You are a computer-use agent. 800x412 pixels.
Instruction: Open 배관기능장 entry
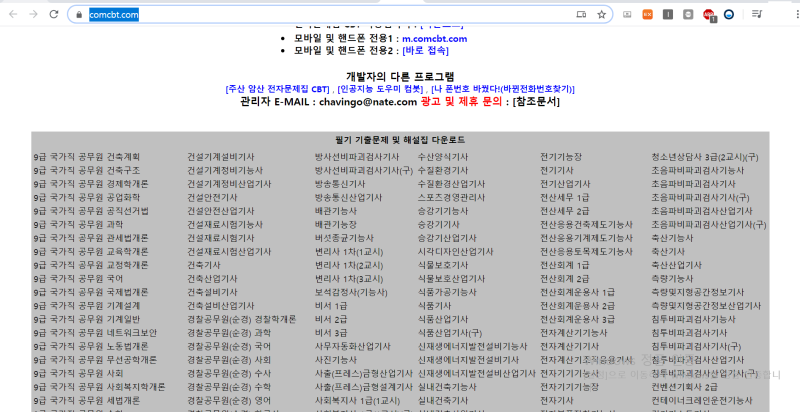(336, 224)
